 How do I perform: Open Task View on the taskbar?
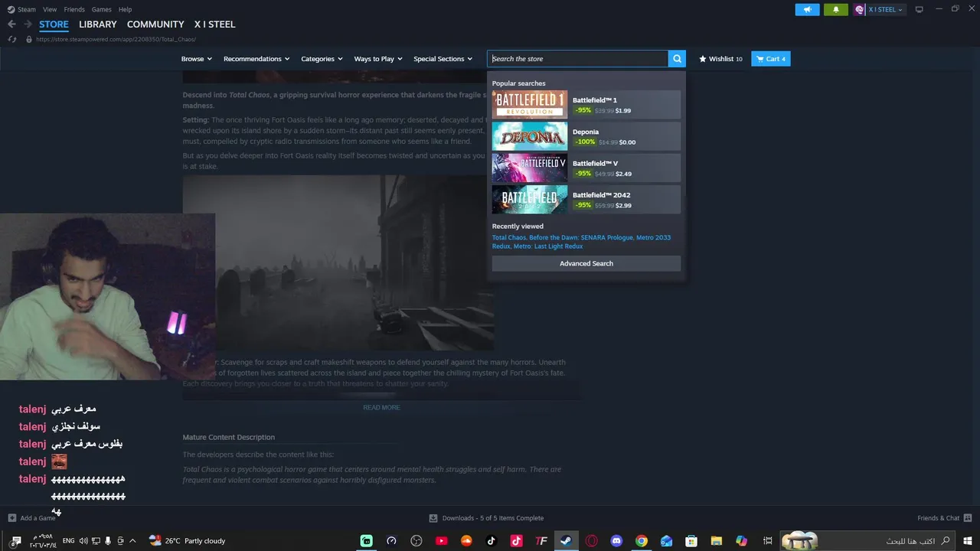click(x=767, y=541)
